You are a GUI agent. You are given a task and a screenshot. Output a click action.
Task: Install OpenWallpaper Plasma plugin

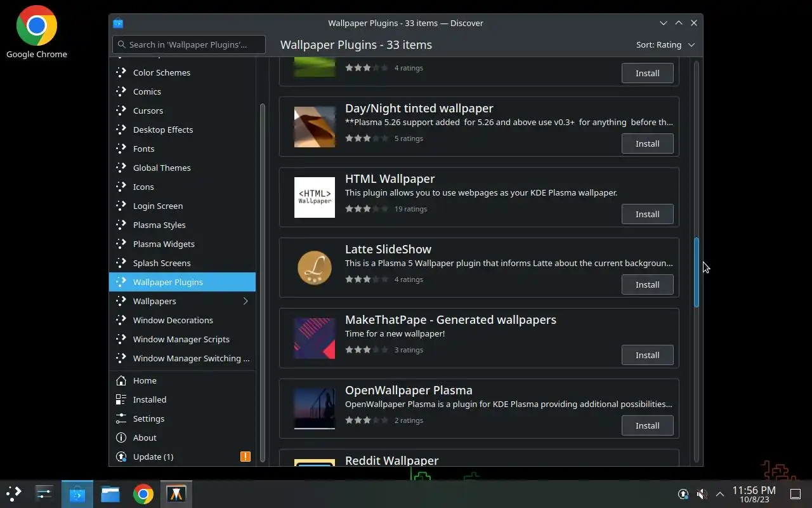[x=647, y=425]
